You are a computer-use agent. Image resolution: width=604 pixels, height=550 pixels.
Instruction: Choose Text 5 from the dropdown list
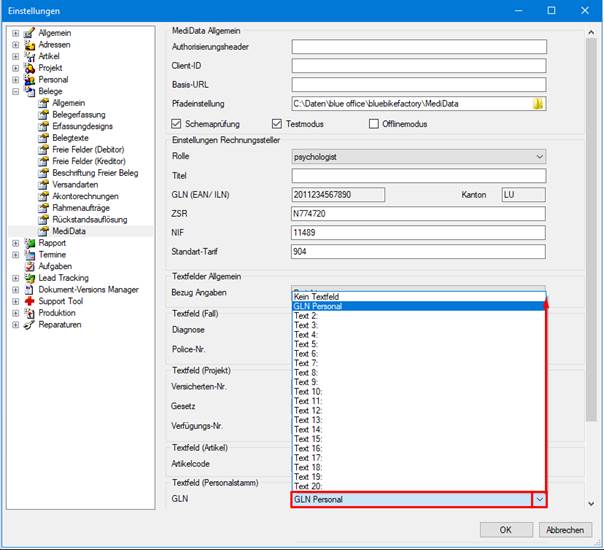point(418,344)
